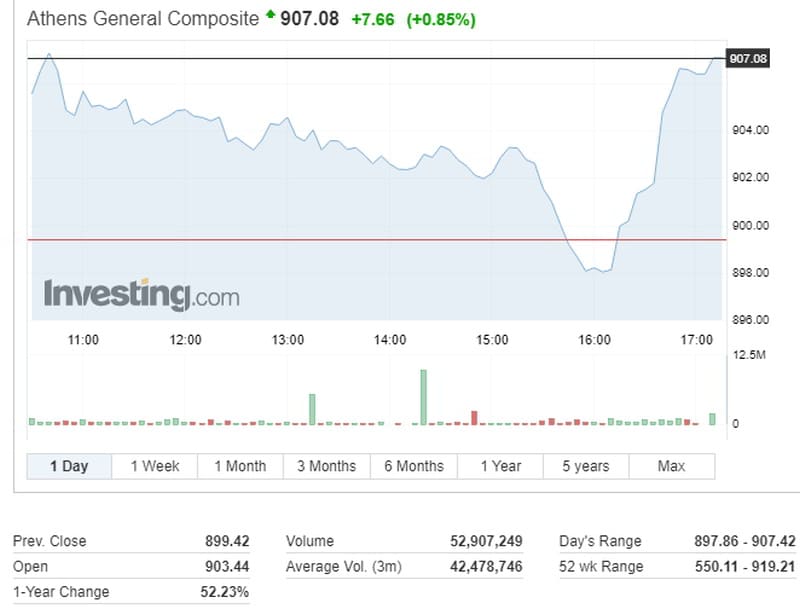Viewport: 800px width, 615px height.
Task: Click the tallest green volume bar
Action: tap(423, 397)
